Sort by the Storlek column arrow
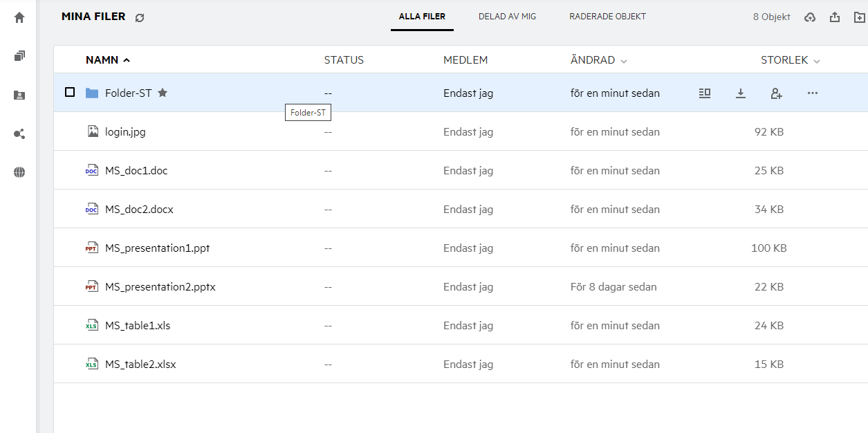Viewport: 868px width, 433px height. [817, 61]
